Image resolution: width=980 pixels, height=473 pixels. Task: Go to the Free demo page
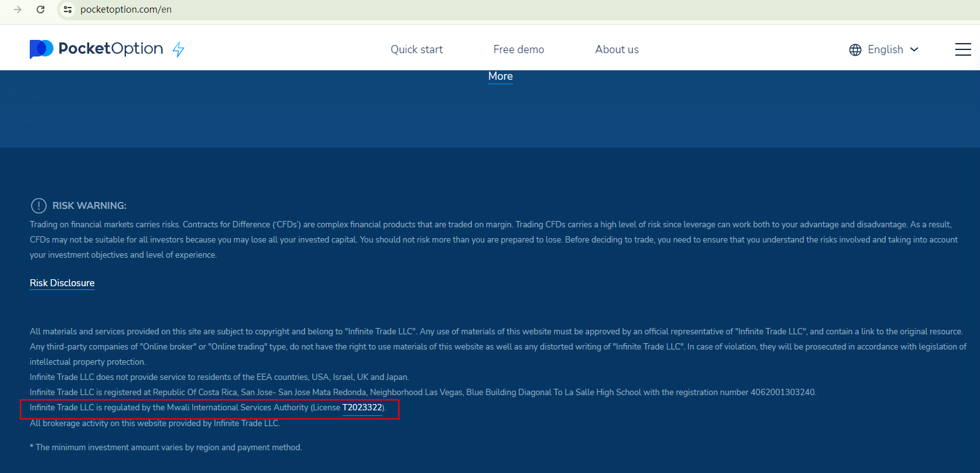point(518,49)
